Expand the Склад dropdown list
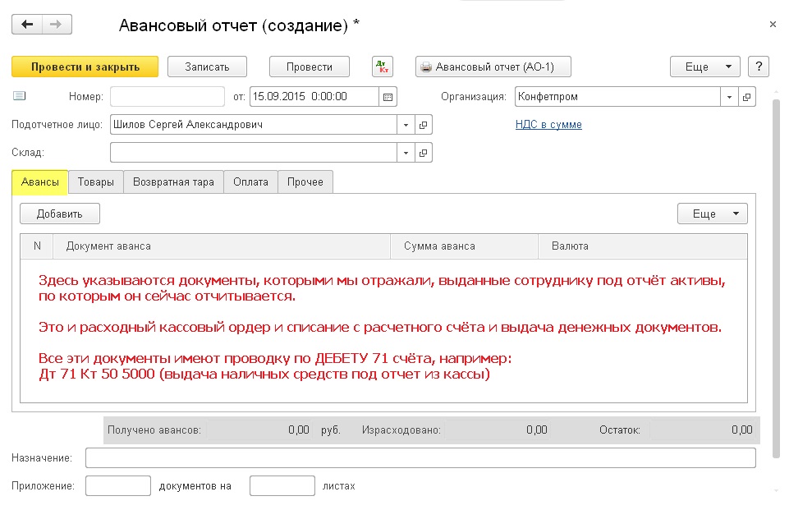The image size is (812, 510). tap(406, 153)
